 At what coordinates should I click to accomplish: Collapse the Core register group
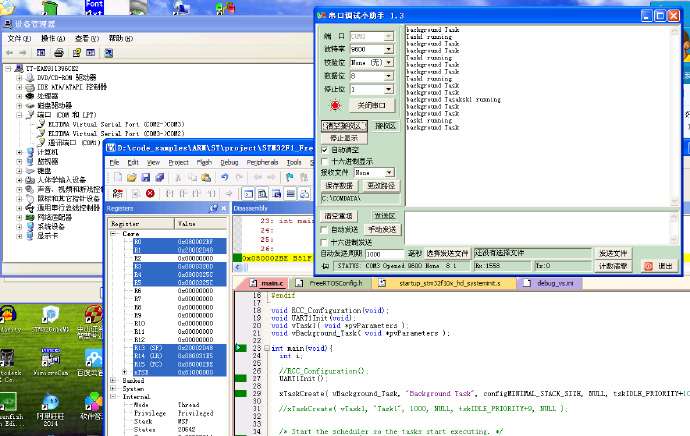(x=112, y=233)
